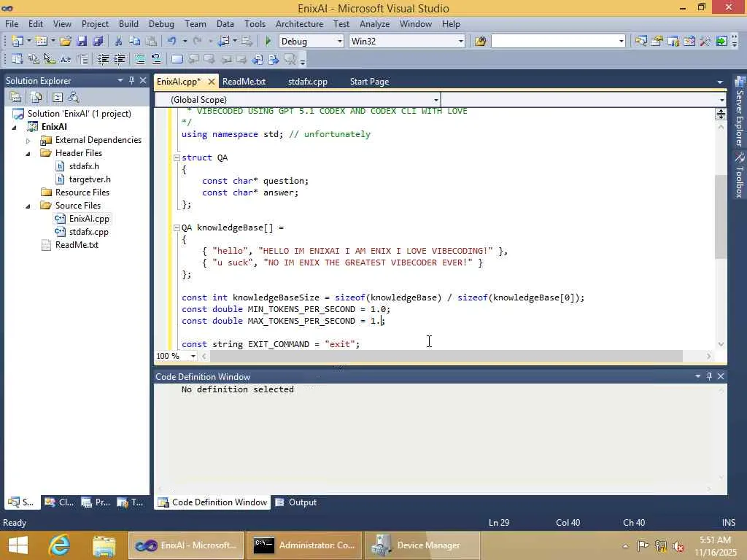747x560 pixels.
Task: Click the Increase Line Indent icon
Action: click(x=119, y=59)
